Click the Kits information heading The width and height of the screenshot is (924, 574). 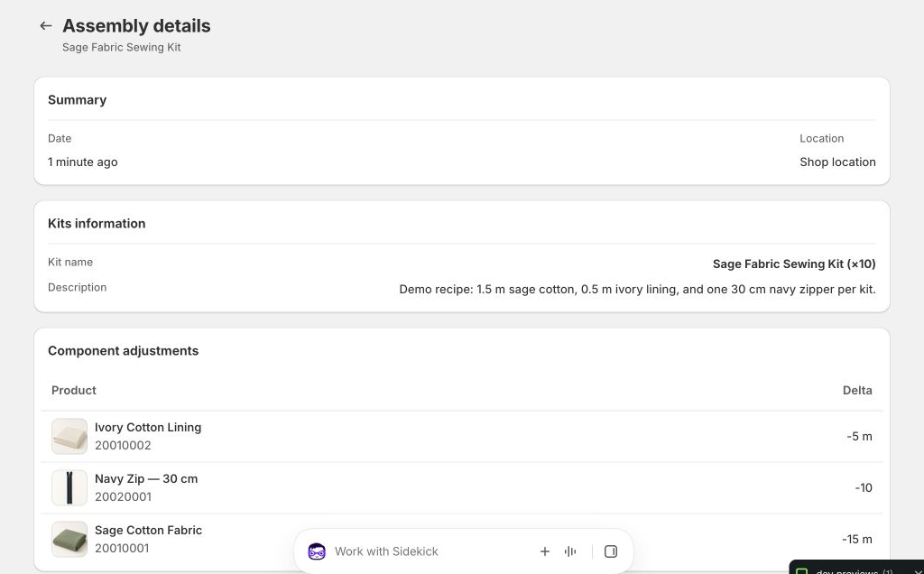[x=97, y=224]
